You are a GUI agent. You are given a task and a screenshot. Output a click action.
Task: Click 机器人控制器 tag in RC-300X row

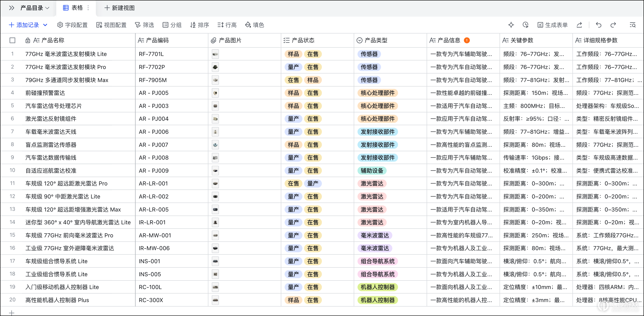(378, 300)
